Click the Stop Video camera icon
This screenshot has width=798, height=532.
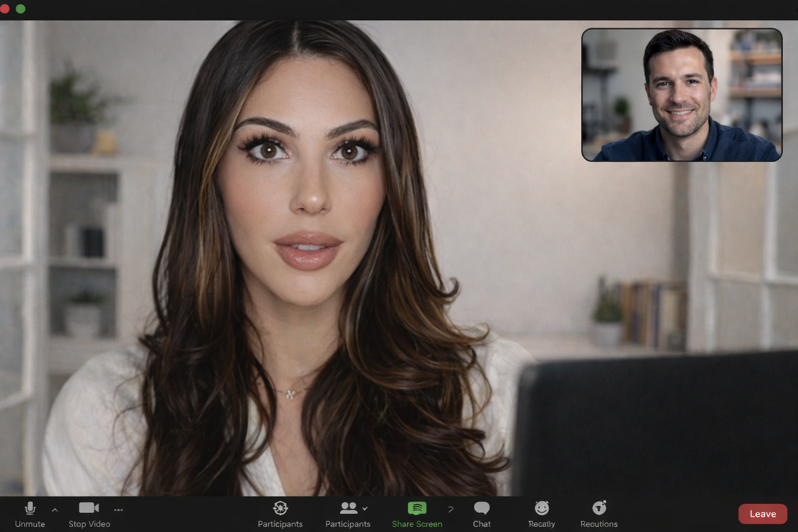(x=88, y=507)
